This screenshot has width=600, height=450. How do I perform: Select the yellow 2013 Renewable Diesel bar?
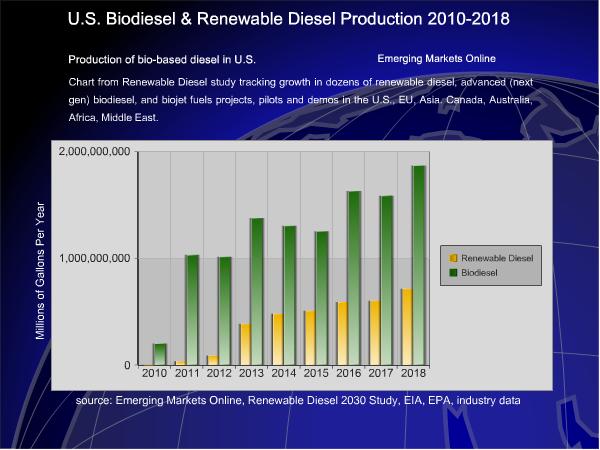click(x=245, y=344)
